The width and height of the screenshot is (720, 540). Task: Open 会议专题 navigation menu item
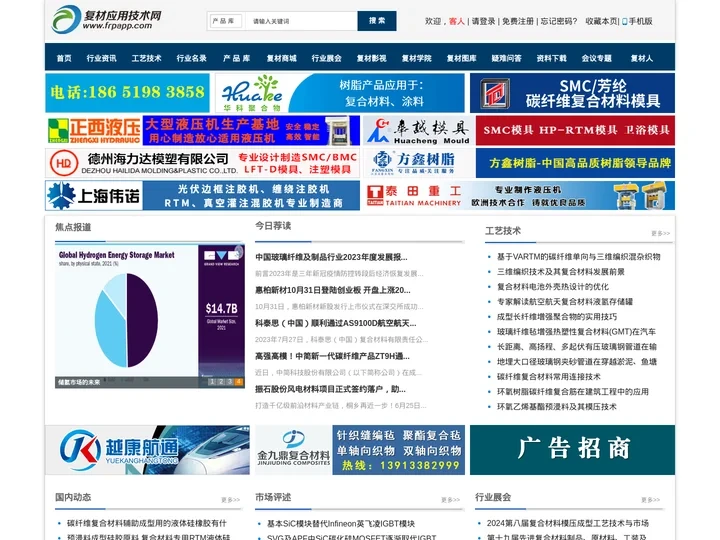click(596, 58)
